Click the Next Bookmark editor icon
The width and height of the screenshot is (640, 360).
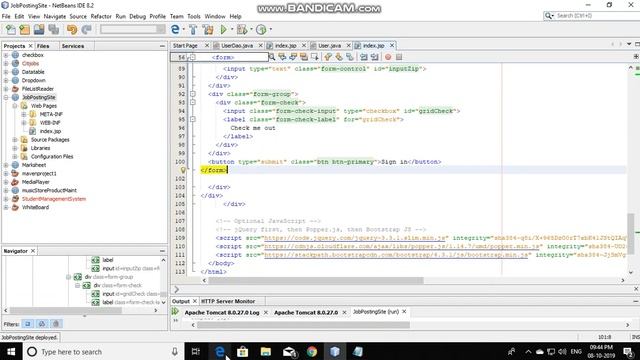(x=339, y=57)
